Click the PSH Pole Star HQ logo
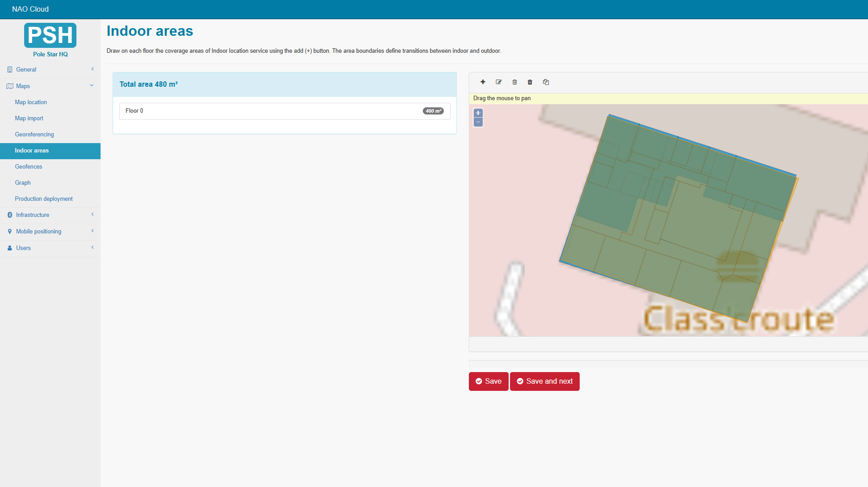Screen dimensions: 868x487 tap(50, 35)
